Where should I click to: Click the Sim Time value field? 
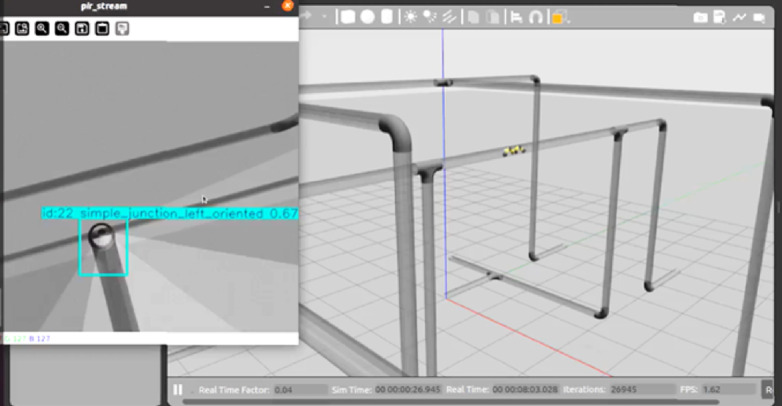tap(408, 390)
